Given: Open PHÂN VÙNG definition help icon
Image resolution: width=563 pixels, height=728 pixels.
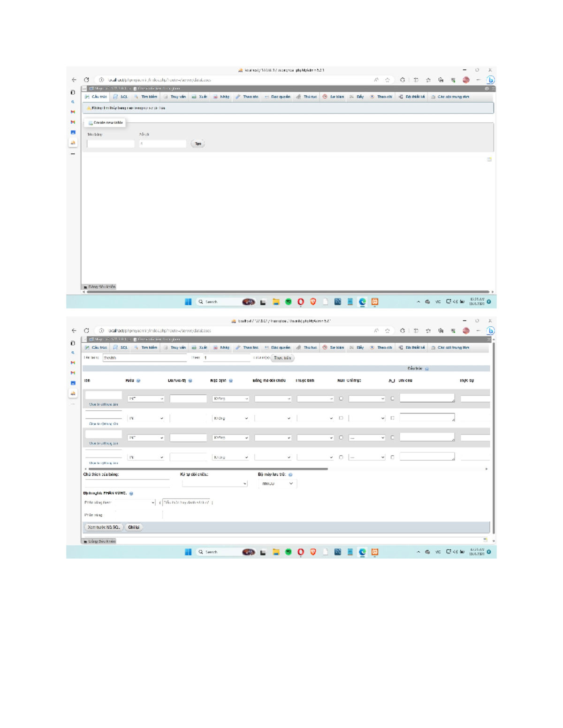Looking at the screenshot, I should click(x=131, y=494).
